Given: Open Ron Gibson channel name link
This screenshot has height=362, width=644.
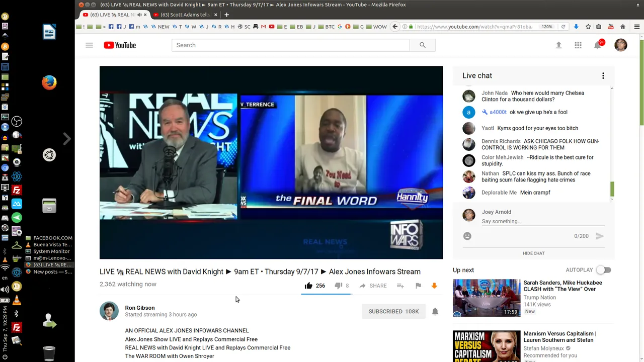Looking at the screenshot, I should pos(140,308).
